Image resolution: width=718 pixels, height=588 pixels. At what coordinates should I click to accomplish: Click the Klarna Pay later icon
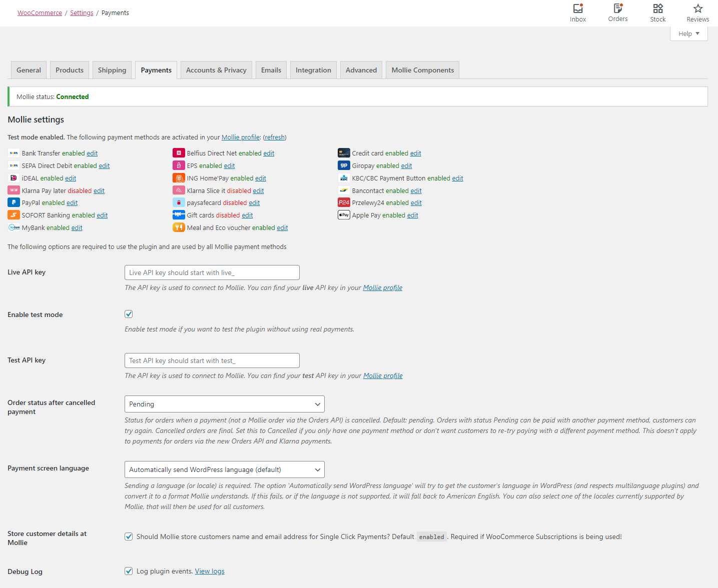[x=14, y=190]
